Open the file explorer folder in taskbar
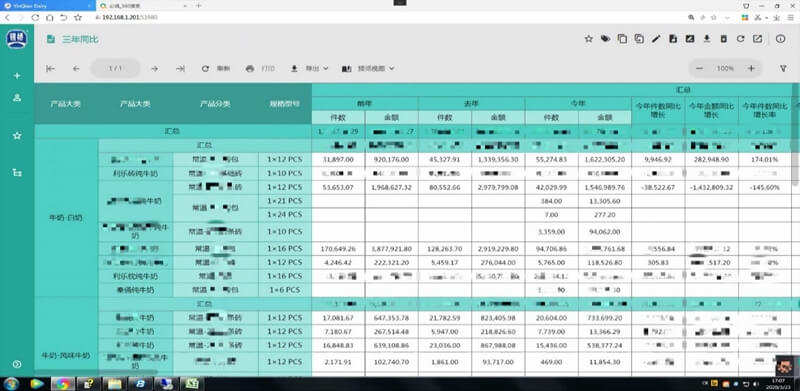Viewport: 800px width, 391px height. [115, 384]
